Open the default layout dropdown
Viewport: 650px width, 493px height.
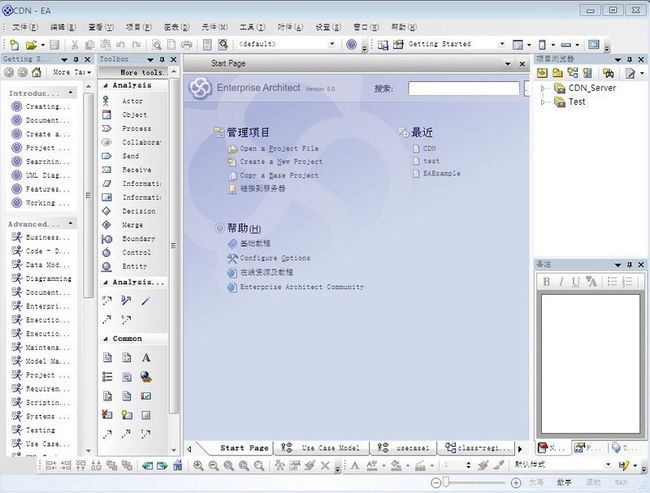coord(332,44)
